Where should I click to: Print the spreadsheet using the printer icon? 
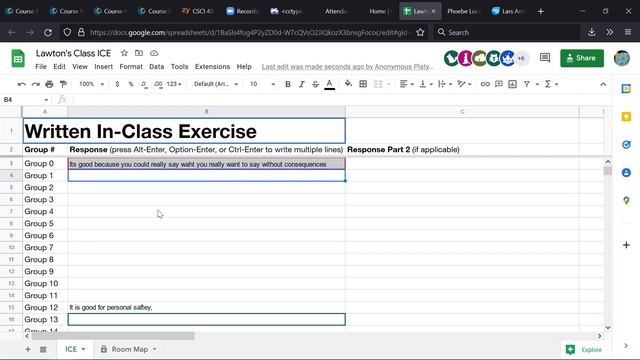(x=49, y=84)
